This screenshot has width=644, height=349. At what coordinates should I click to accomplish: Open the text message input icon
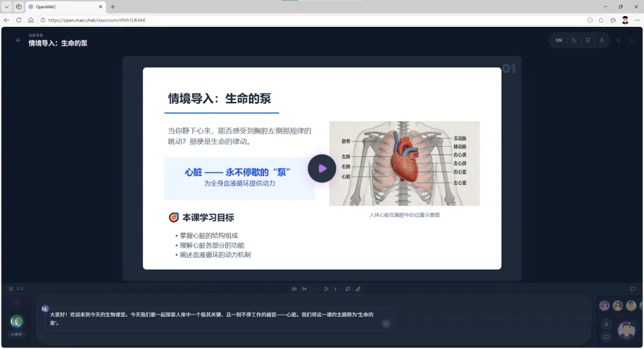[606, 337]
